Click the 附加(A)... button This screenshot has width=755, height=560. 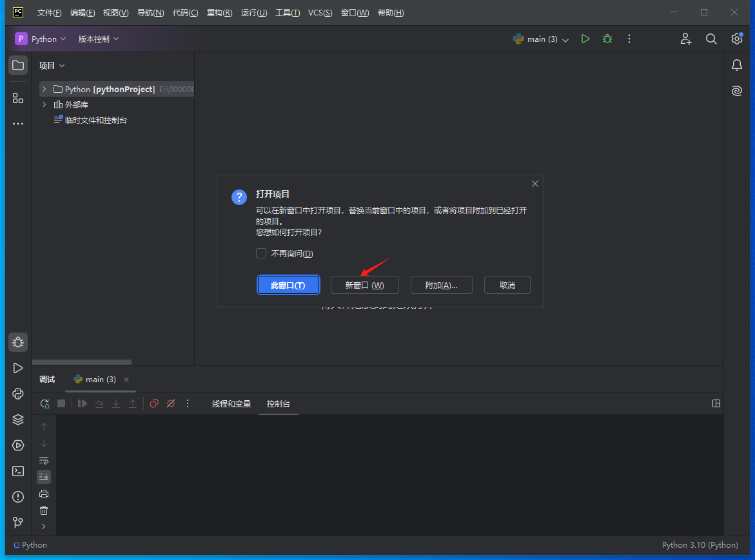tap(441, 285)
